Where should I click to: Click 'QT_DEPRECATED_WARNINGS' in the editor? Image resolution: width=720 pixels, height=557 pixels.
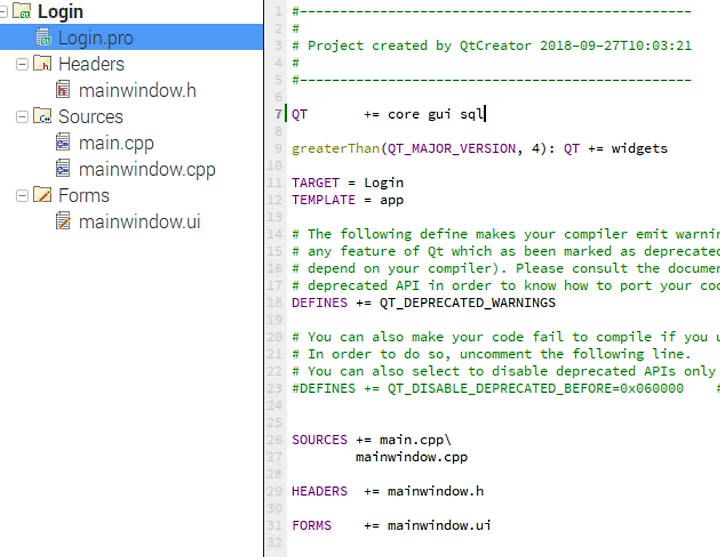(x=467, y=304)
